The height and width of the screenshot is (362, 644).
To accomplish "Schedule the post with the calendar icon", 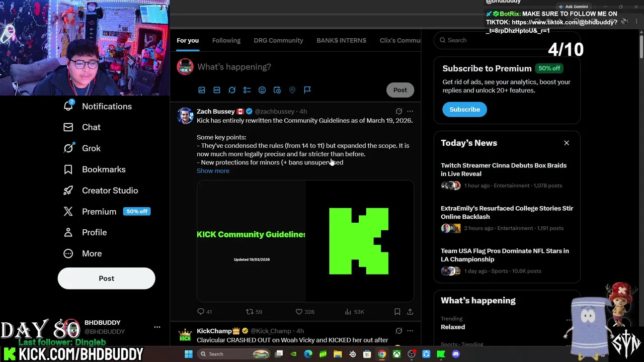I will (x=277, y=90).
